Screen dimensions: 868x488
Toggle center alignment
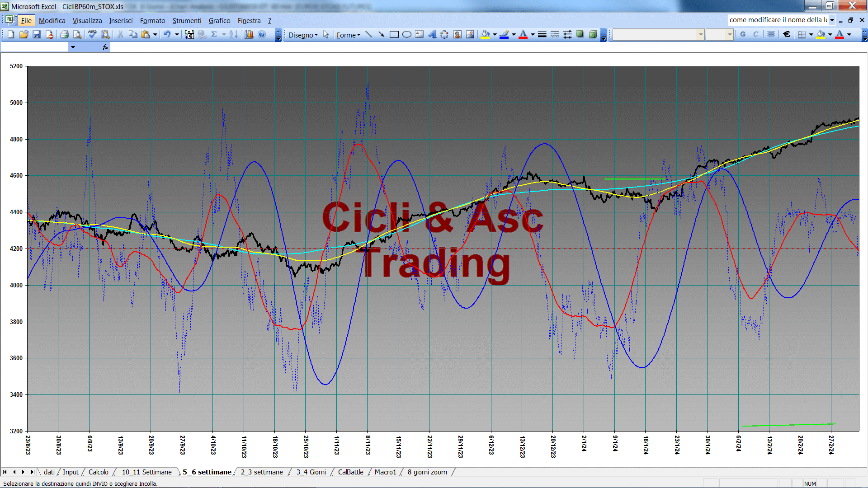pyautogui.click(x=771, y=34)
